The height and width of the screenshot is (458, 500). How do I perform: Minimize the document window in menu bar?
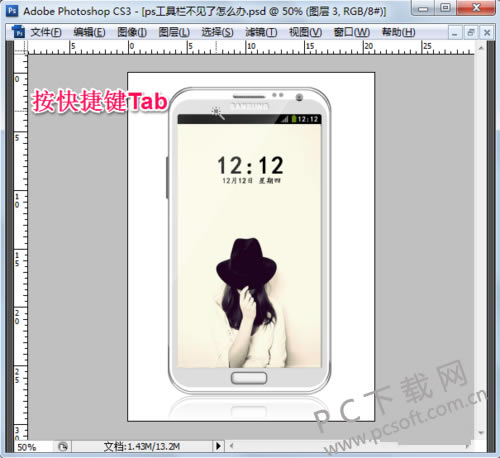tap(455, 33)
